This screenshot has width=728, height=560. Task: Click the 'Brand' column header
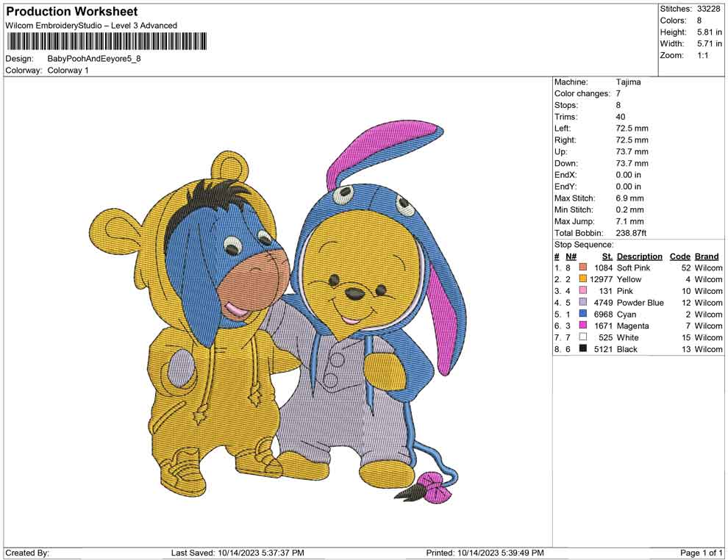click(x=707, y=256)
